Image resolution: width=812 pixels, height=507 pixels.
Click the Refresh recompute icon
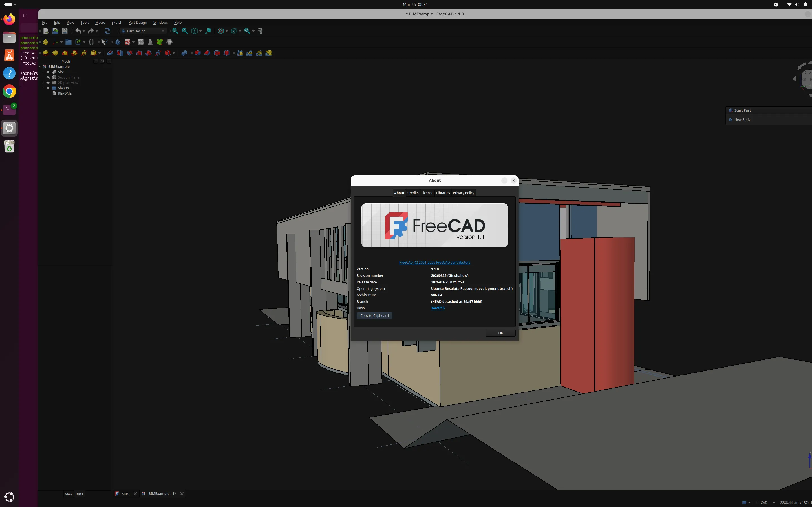tap(107, 31)
